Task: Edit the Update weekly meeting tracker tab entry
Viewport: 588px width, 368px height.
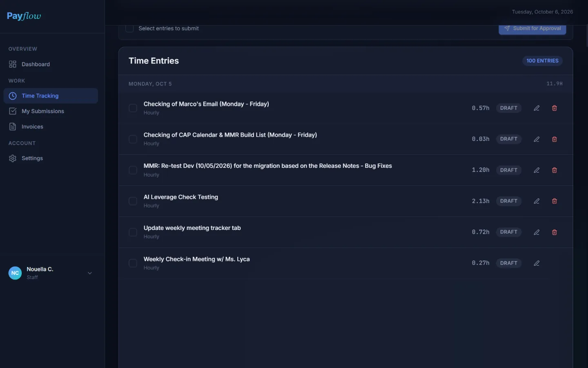Action: coord(537,232)
